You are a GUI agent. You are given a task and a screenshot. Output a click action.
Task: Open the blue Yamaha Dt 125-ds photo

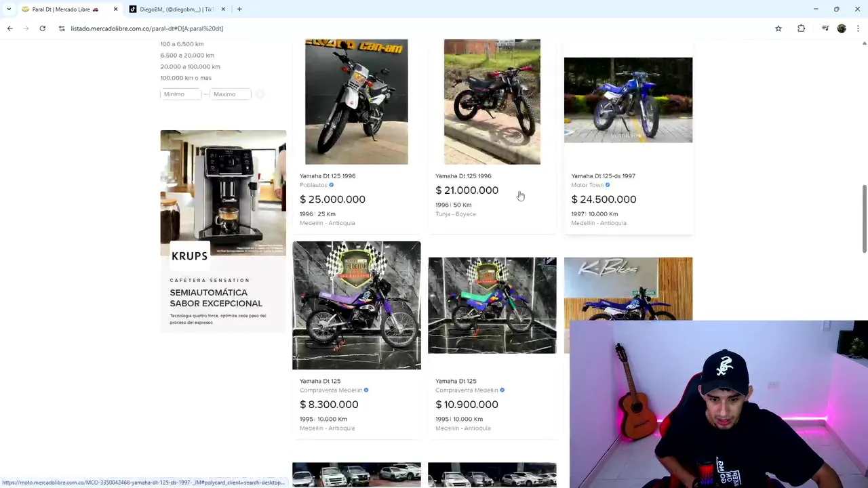point(628,100)
